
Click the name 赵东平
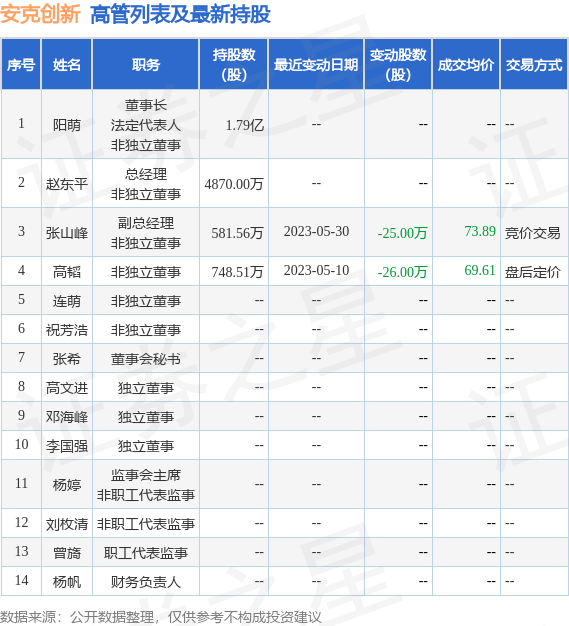click(67, 184)
